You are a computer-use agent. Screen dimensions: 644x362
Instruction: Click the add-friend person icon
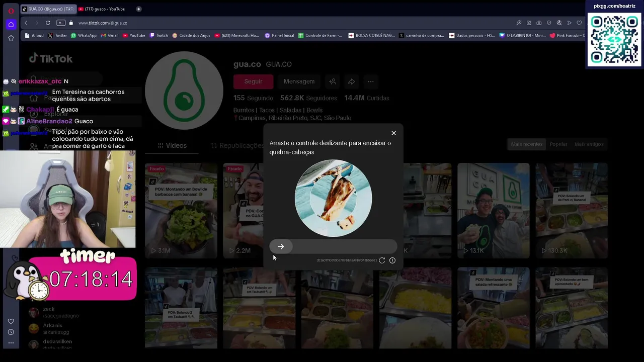333,81
